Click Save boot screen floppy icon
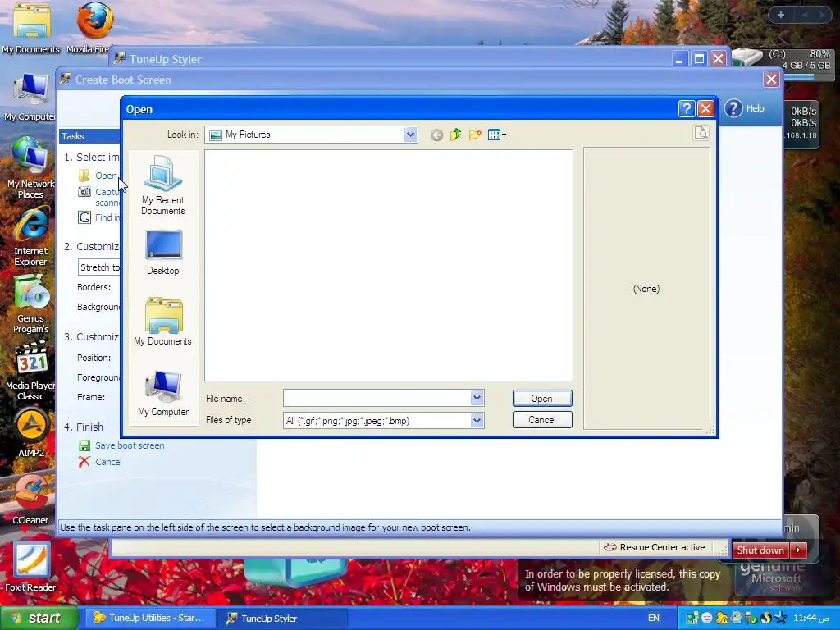 (84, 445)
